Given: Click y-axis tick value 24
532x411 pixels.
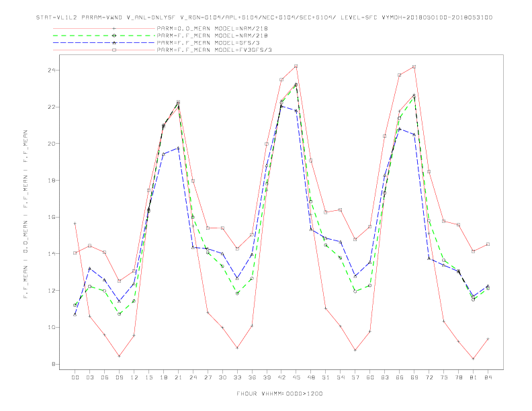Looking at the screenshot, I should point(51,71).
